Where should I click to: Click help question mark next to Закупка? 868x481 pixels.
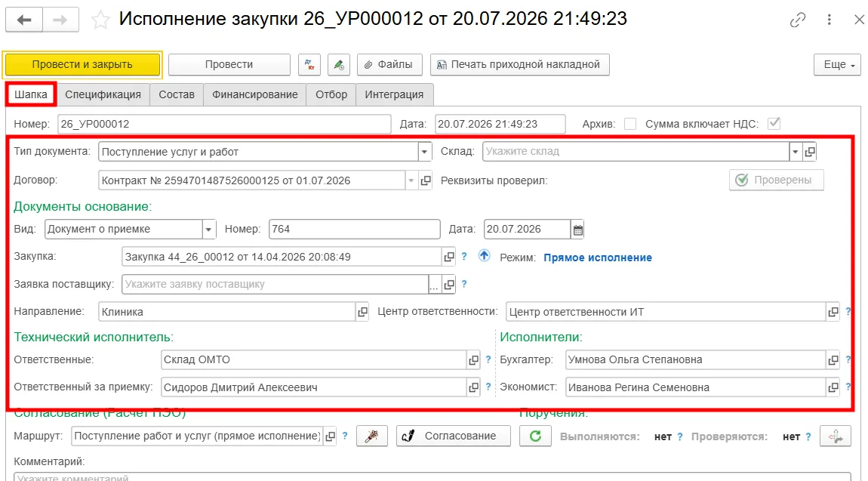[x=464, y=256]
